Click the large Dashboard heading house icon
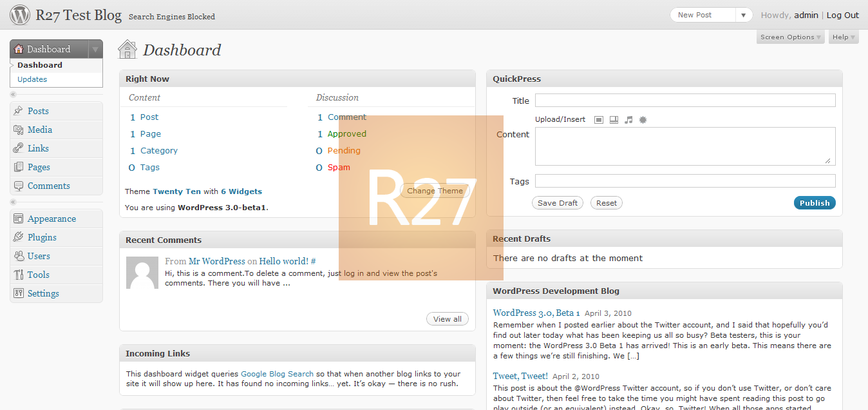 pos(127,49)
